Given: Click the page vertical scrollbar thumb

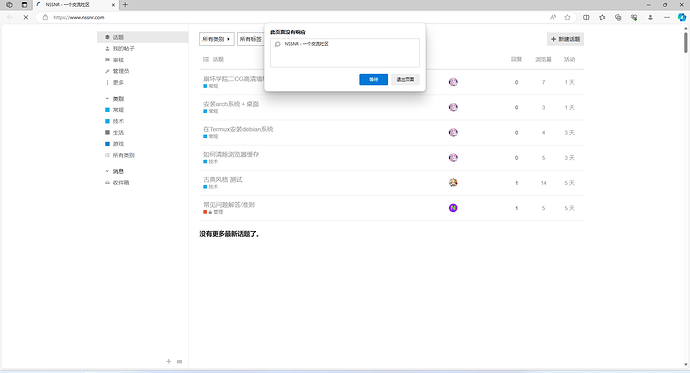Looking at the screenshot, I should point(686,43).
